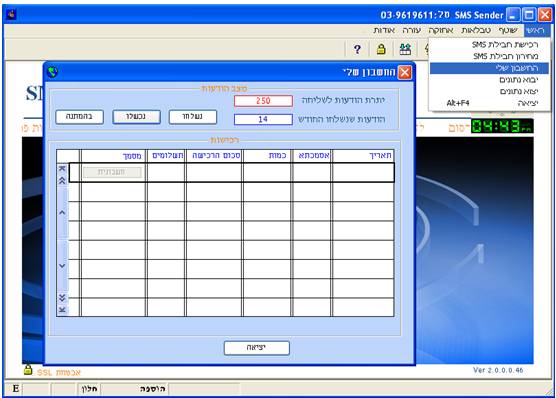Open the אודות menu

coord(384,31)
